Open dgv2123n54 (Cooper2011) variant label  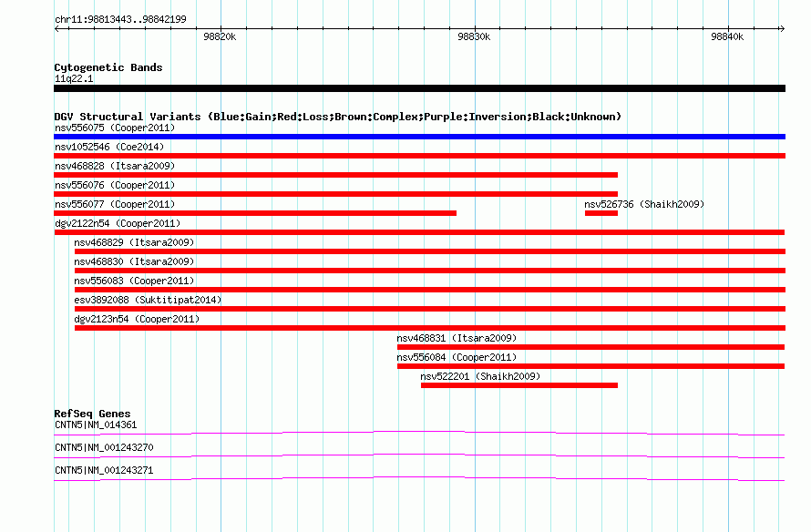click(x=137, y=319)
